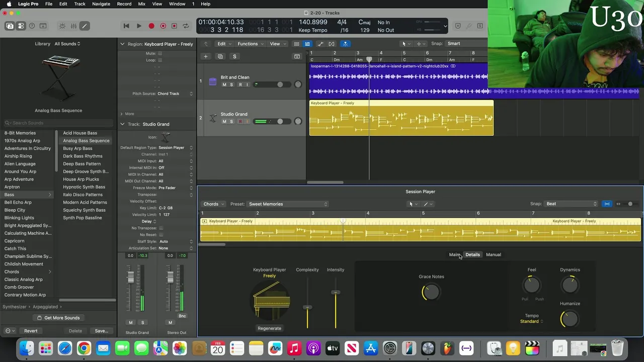Click the Save button in Library
Viewport: 644px width, 362px height.
click(x=101, y=331)
